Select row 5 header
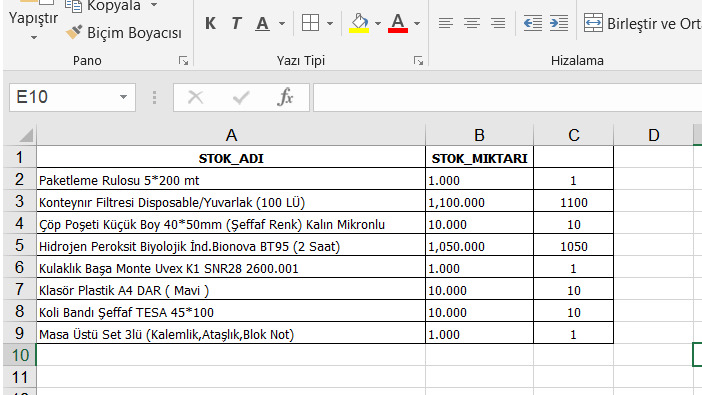The width and height of the screenshot is (702, 395). click(x=20, y=245)
